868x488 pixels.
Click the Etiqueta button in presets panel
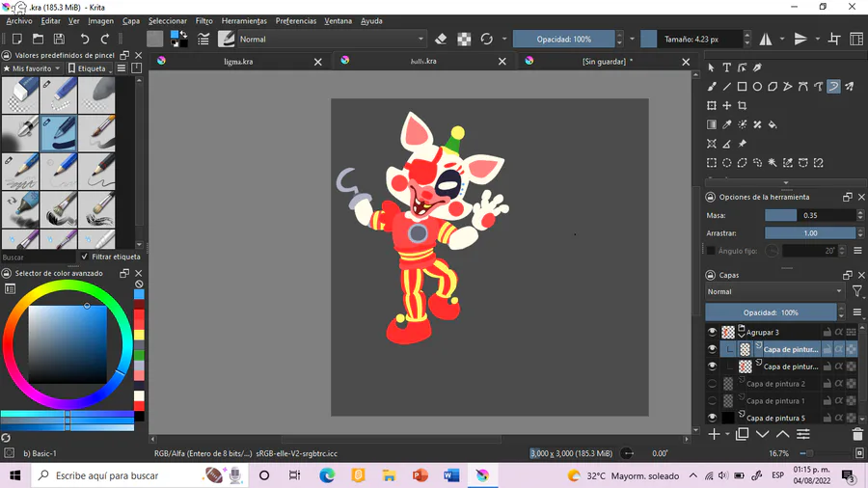click(x=88, y=68)
